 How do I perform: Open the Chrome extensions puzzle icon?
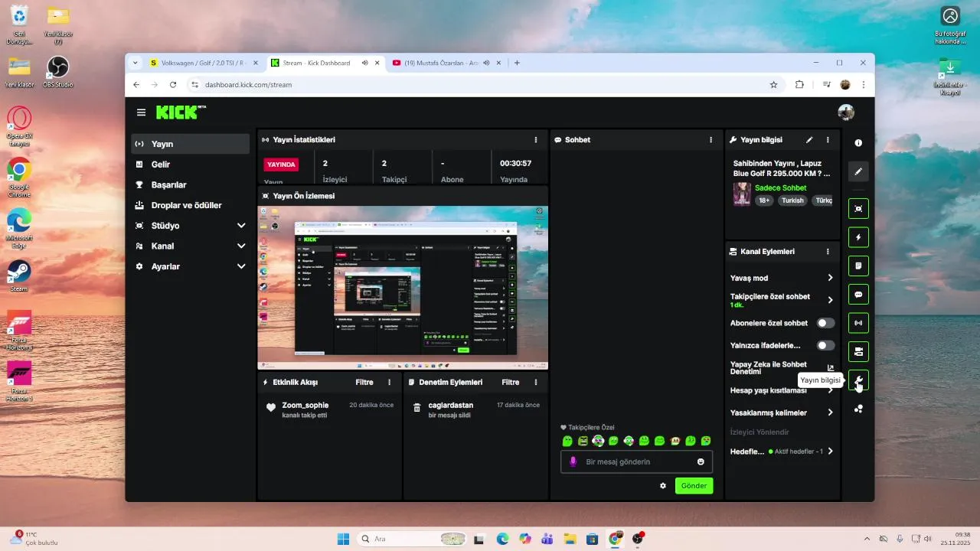tap(799, 85)
